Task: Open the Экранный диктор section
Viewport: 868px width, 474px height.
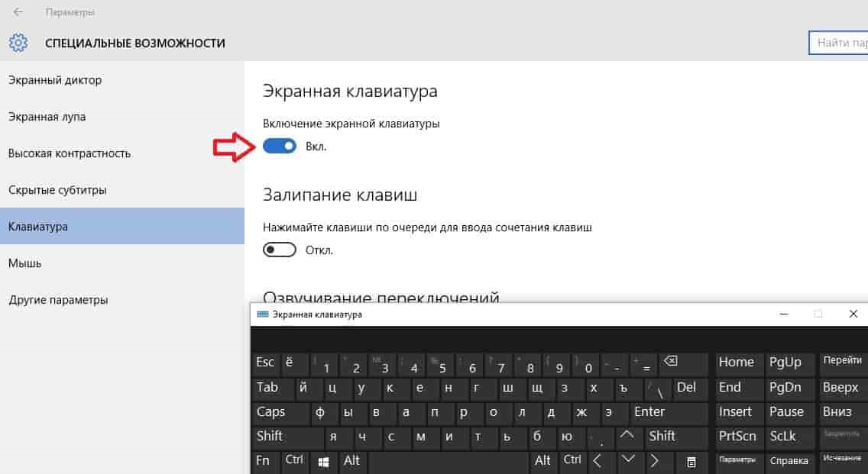Action: click(x=55, y=80)
